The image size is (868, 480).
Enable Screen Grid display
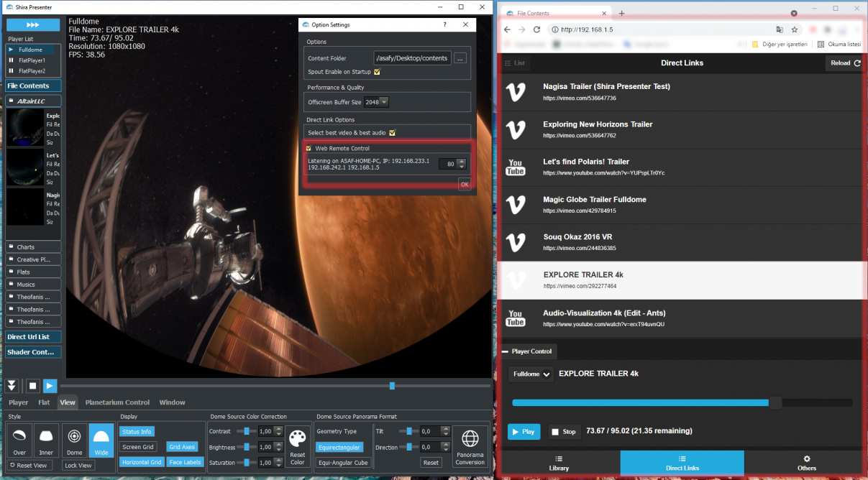[x=138, y=447]
